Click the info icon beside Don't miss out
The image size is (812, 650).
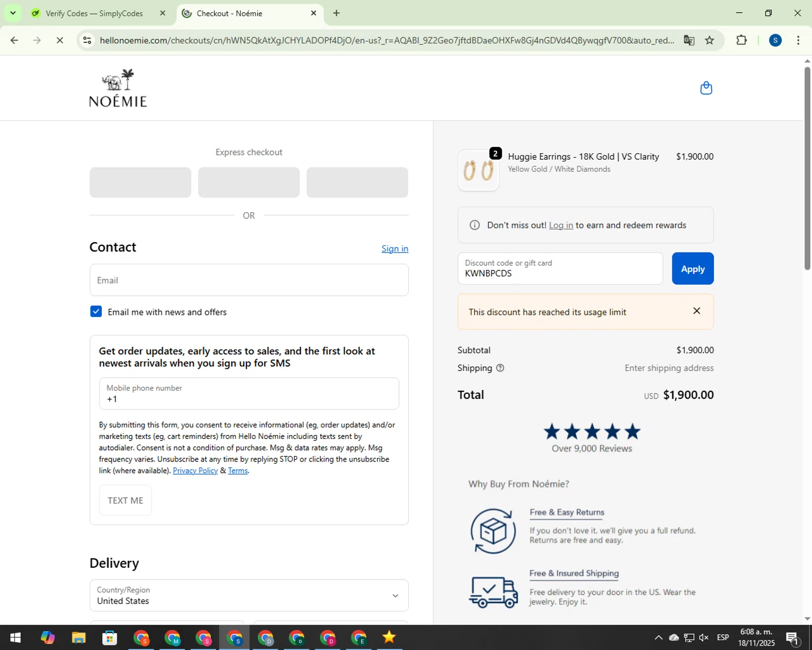(475, 225)
